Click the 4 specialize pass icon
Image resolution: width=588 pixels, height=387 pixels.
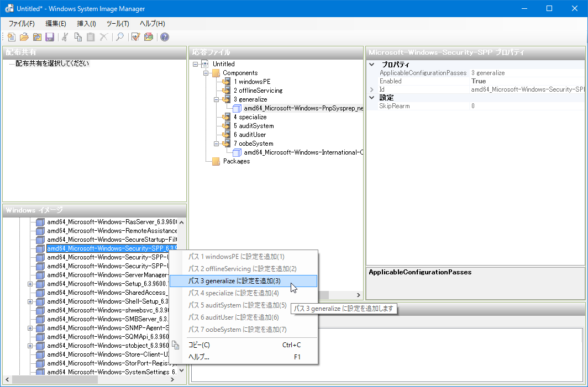226,117
